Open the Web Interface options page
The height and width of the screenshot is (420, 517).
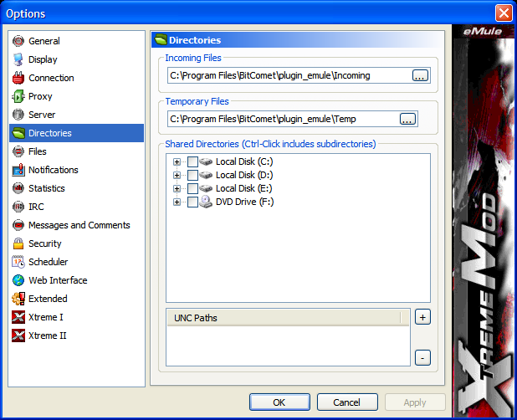[58, 280]
